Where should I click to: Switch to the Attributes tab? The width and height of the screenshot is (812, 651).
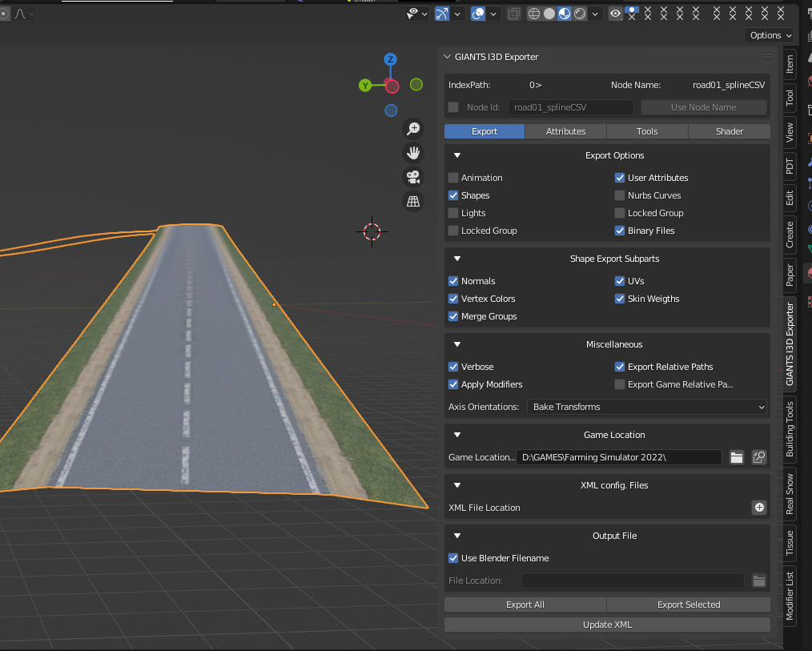(565, 131)
